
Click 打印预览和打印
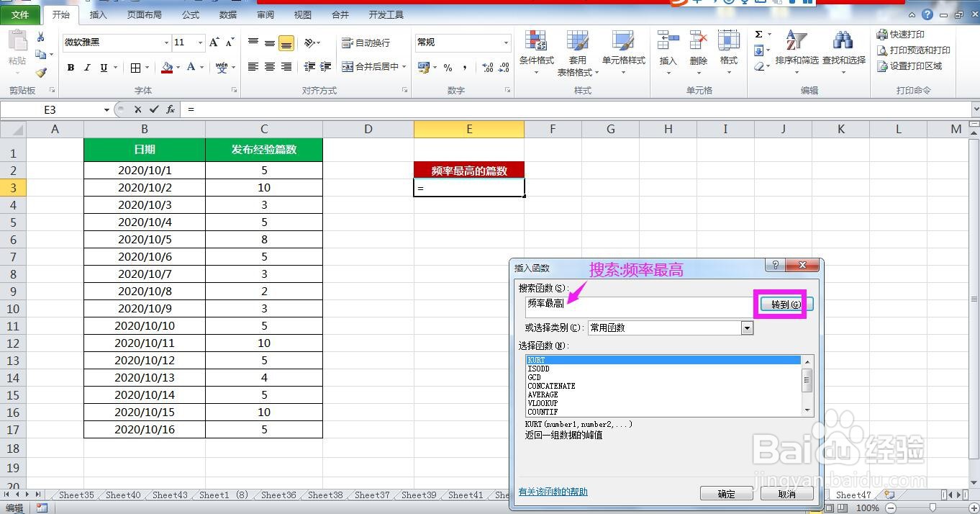(x=913, y=50)
